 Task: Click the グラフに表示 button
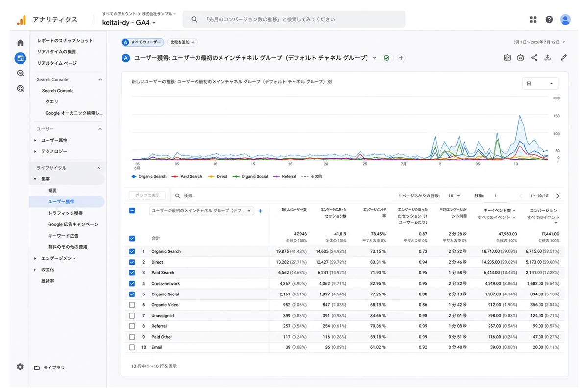click(x=147, y=196)
